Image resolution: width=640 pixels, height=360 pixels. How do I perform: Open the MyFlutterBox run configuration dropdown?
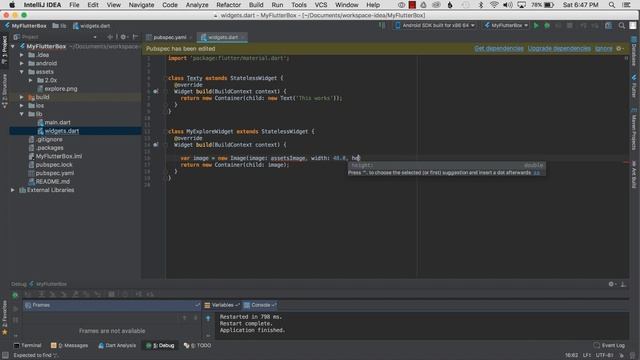tap(506, 25)
